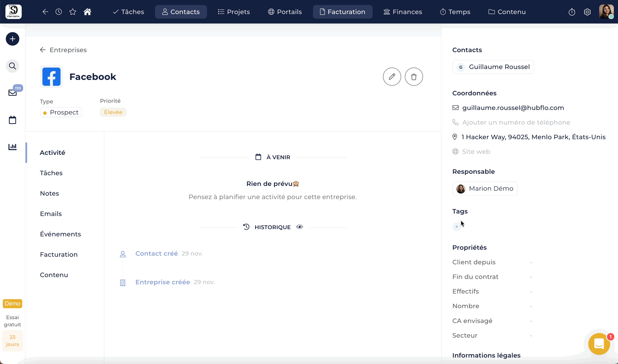Go to the home page icon
The image size is (618, 364).
click(87, 12)
